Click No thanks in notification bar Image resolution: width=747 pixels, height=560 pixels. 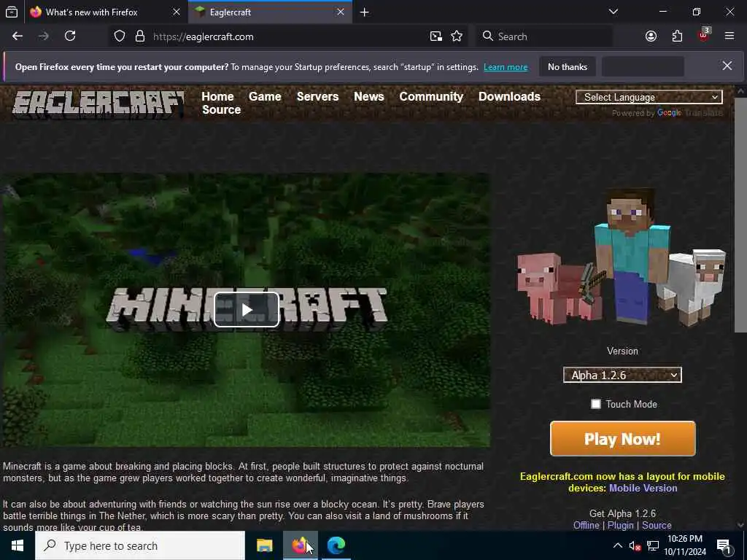point(568,66)
